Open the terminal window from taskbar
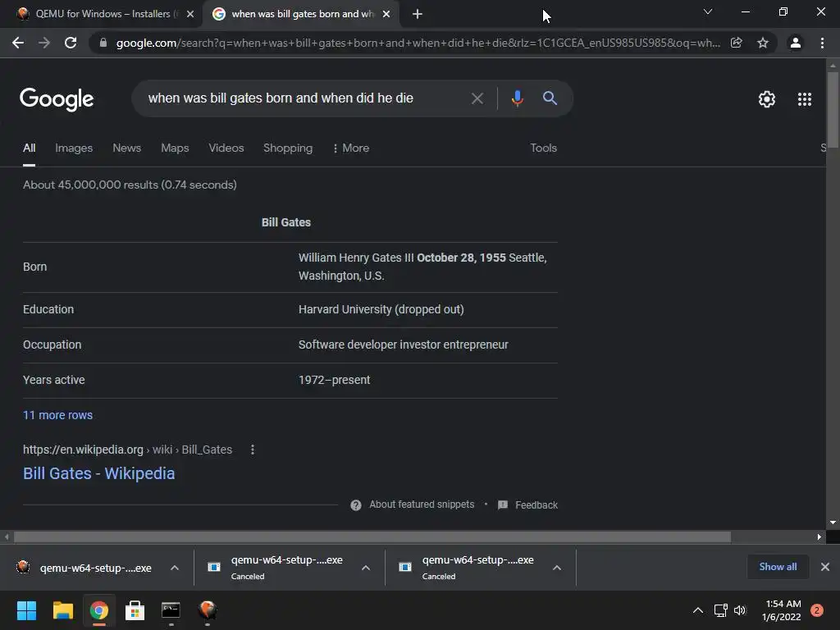The width and height of the screenshot is (840, 630). 171,610
